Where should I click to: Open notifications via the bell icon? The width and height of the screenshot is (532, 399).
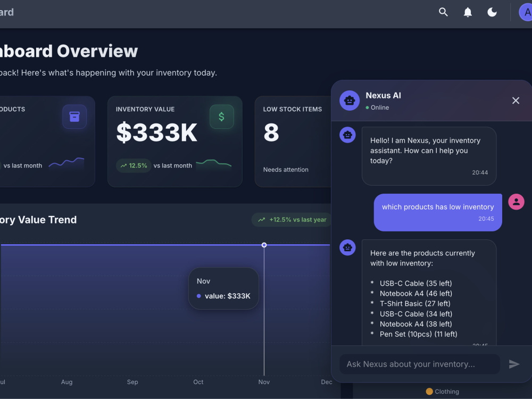click(468, 12)
